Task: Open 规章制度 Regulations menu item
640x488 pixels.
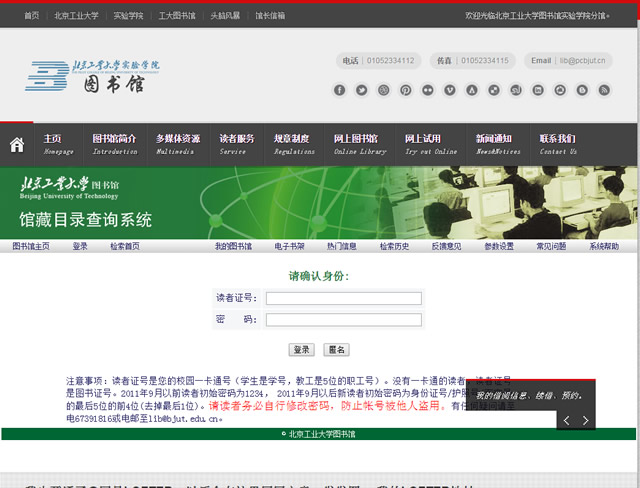Action: [x=294, y=145]
